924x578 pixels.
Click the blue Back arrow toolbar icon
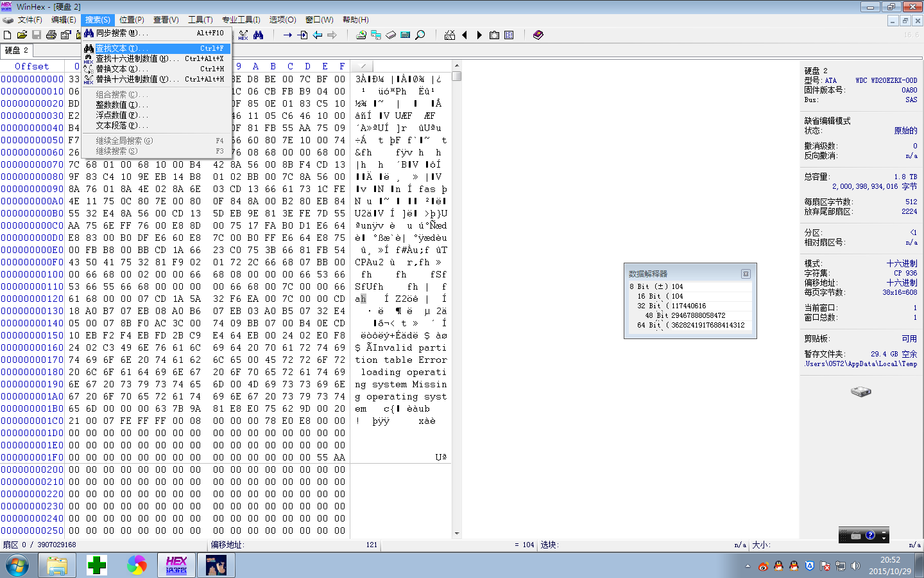tap(317, 35)
